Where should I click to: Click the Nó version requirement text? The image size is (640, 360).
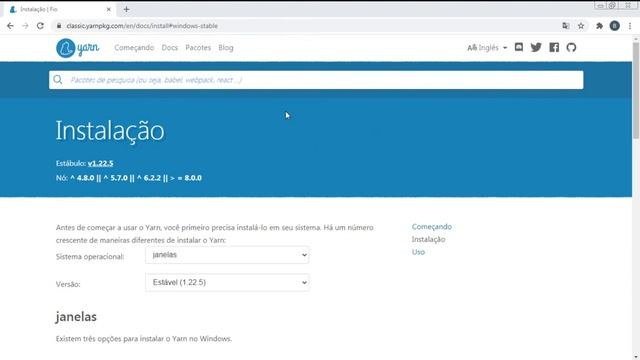coord(129,178)
